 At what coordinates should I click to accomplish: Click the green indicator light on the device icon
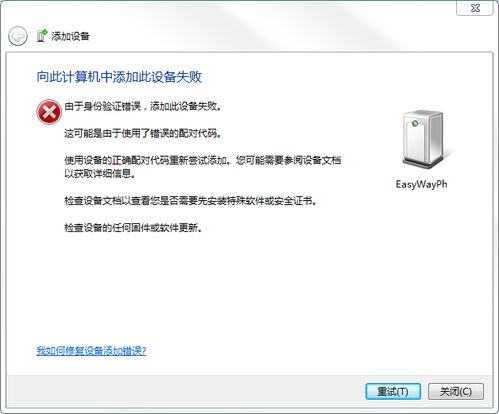[415, 124]
